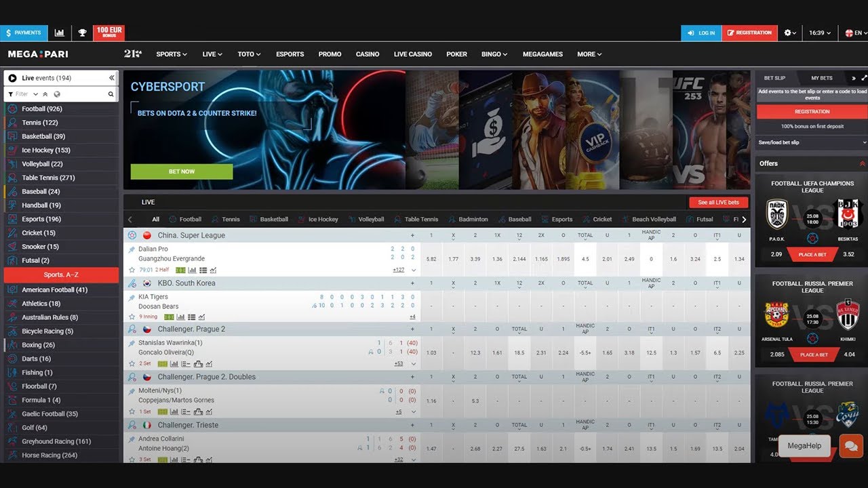This screenshot has height=488, width=868.
Task: Select the Tennis tab in LIVE filter
Action: click(226, 220)
